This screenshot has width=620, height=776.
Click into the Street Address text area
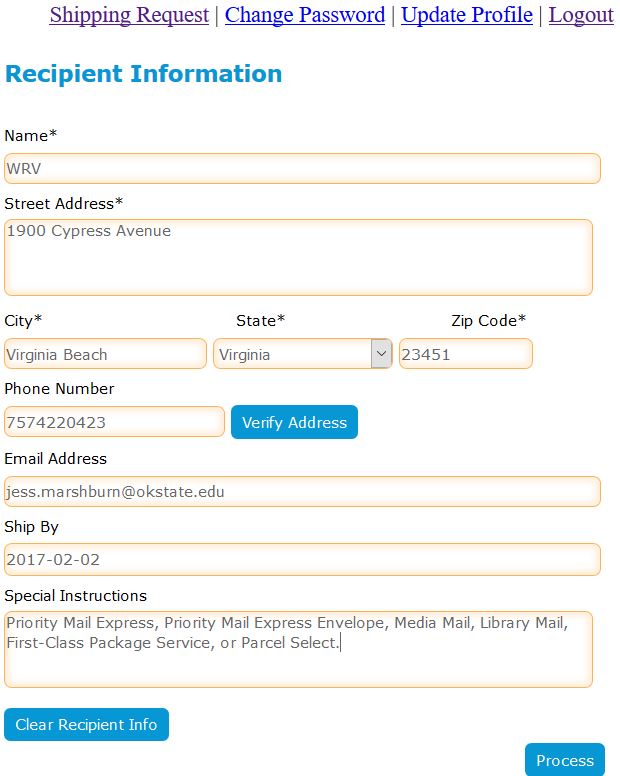pos(298,257)
